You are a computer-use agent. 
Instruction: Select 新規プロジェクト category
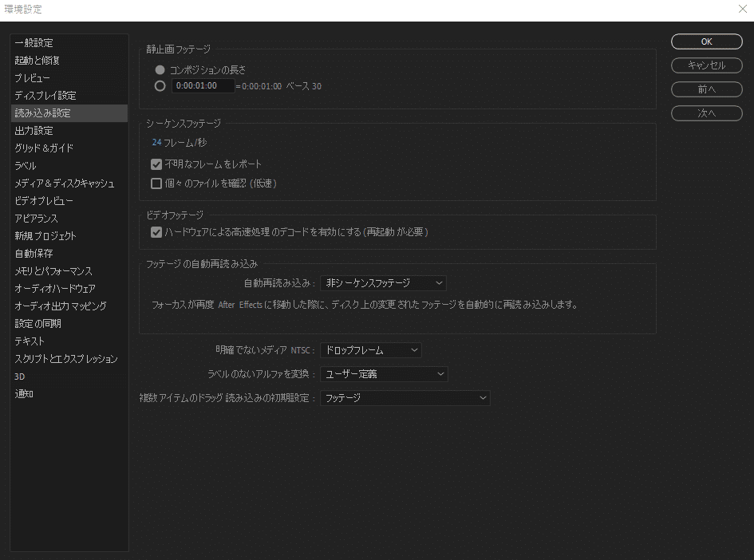point(69,236)
